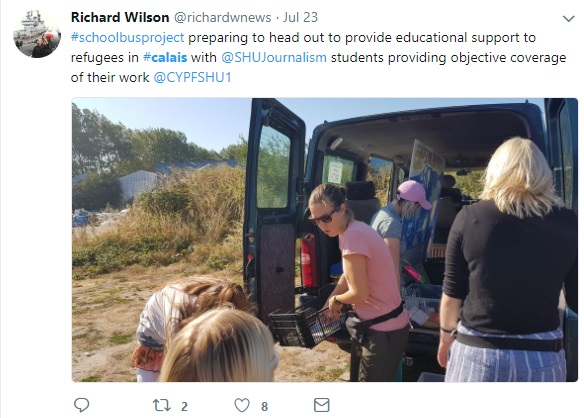Click the blonde woman in black top
The image size is (584, 418).
(x=508, y=261)
